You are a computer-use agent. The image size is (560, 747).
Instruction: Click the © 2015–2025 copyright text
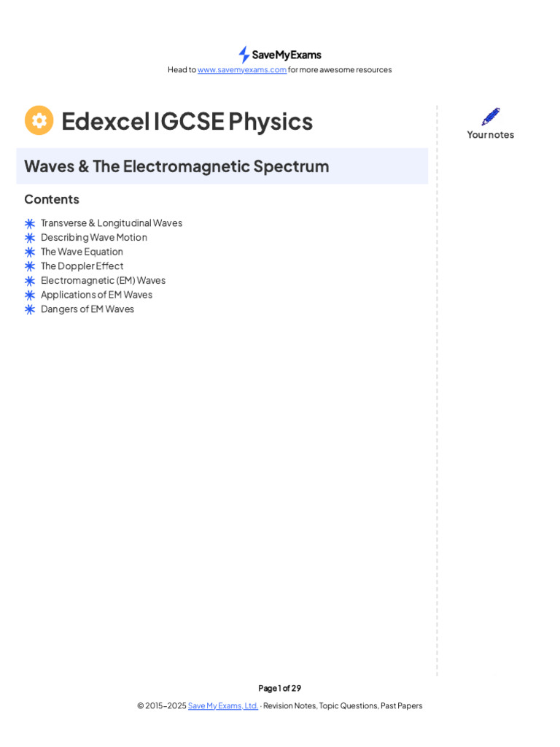tap(161, 706)
